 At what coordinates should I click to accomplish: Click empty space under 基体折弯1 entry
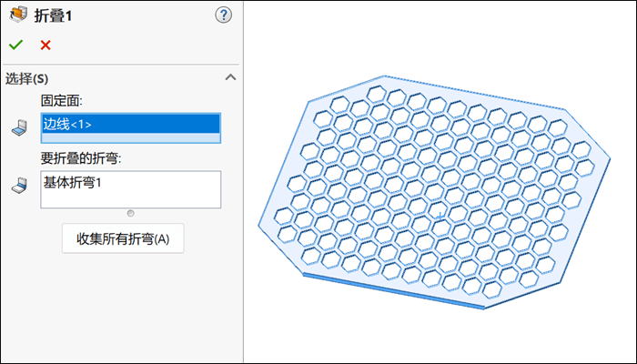[131, 199]
